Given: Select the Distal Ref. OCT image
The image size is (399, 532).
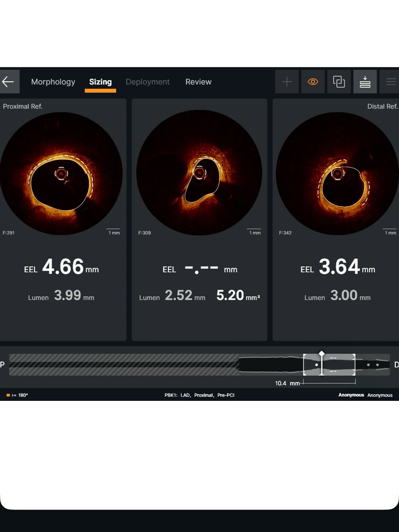Looking at the screenshot, I should [337, 174].
